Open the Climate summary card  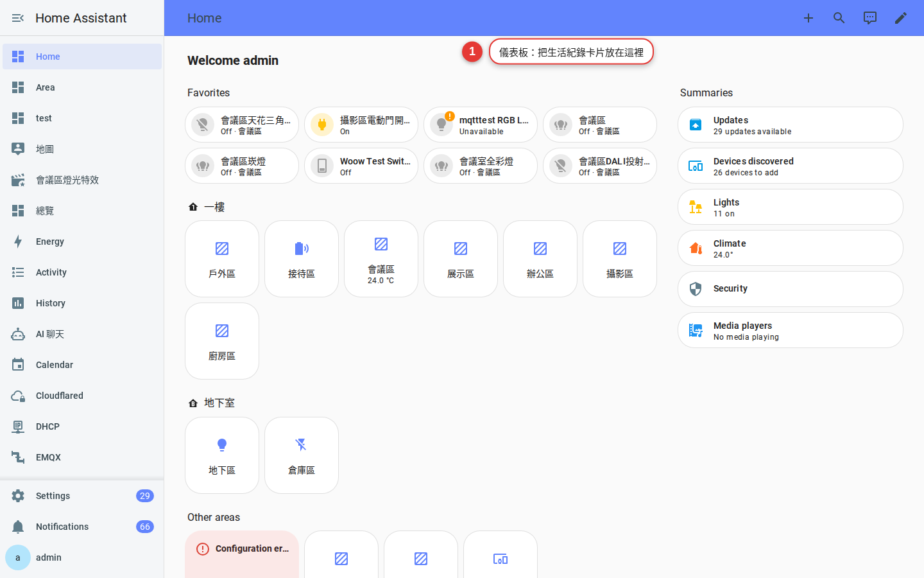pyautogui.click(x=791, y=248)
